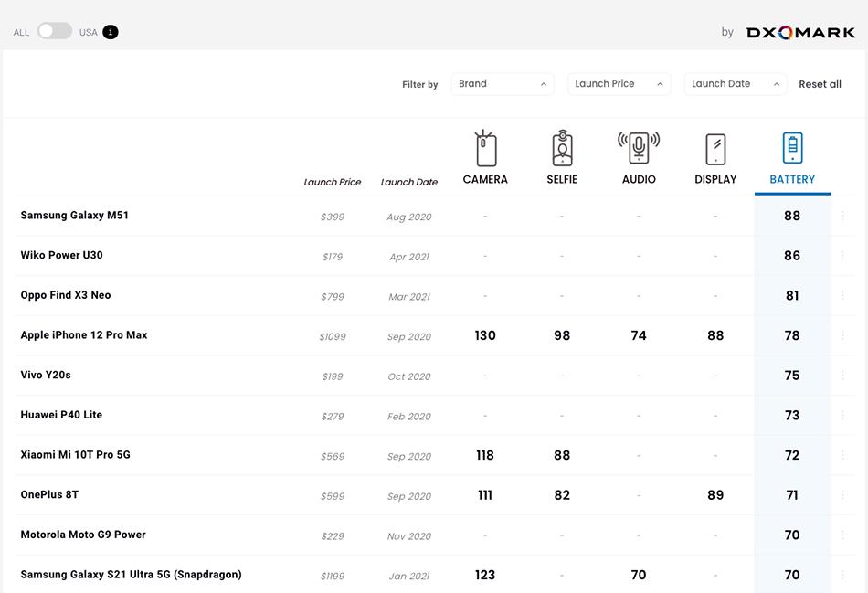Click the ALL label beside the switch
The height and width of the screenshot is (593, 868).
[22, 33]
